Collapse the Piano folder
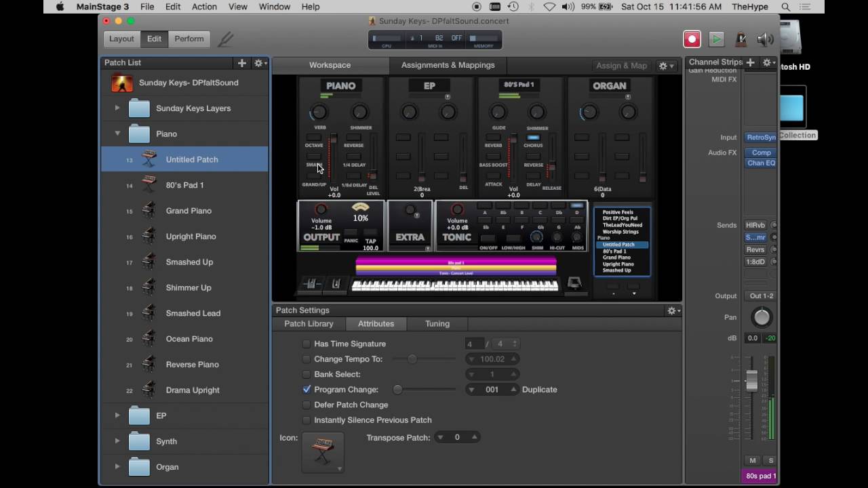Screen dimensions: 868x488 pos(117,134)
